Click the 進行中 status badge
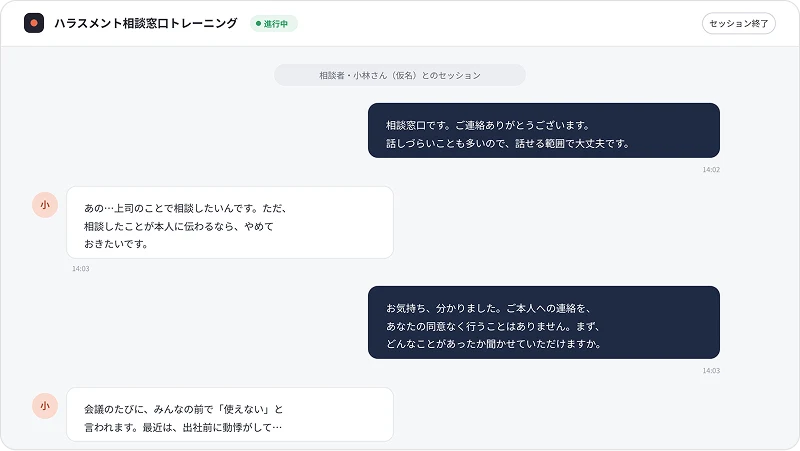The image size is (800, 451). point(273,23)
